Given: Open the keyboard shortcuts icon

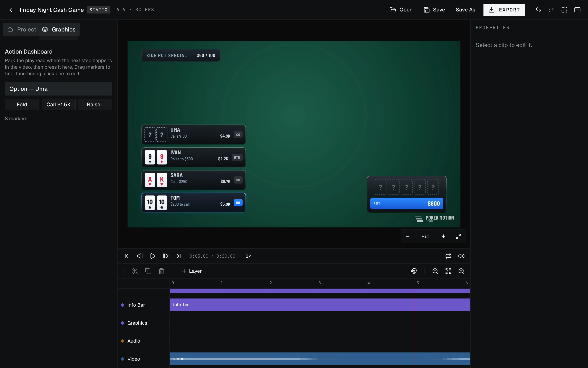Looking at the screenshot, I should click(577, 10).
